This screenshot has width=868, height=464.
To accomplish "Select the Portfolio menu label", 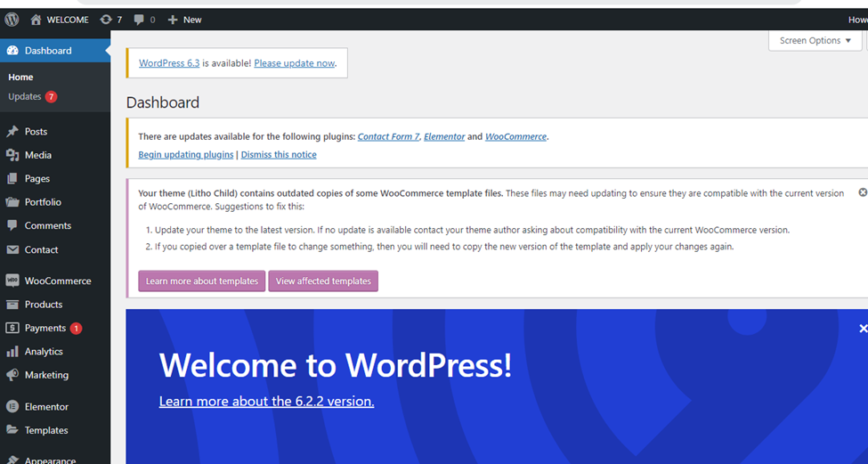I will (x=43, y=202).
